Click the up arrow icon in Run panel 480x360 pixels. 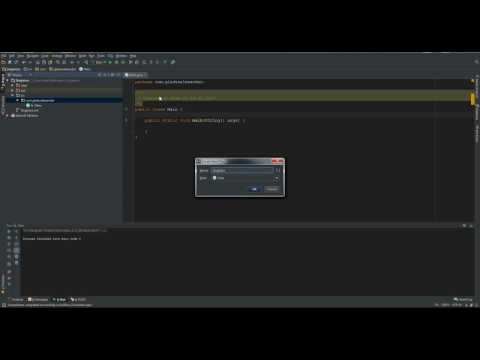pos(17,231)
